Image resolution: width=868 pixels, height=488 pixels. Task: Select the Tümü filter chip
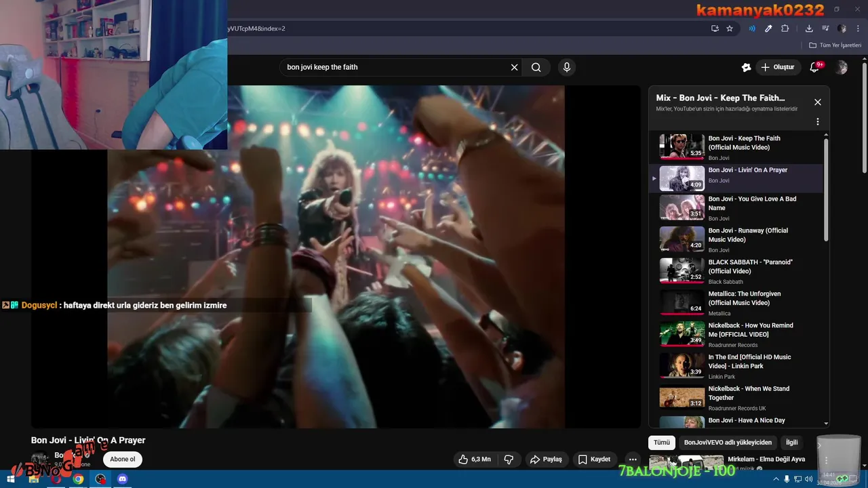661,443
